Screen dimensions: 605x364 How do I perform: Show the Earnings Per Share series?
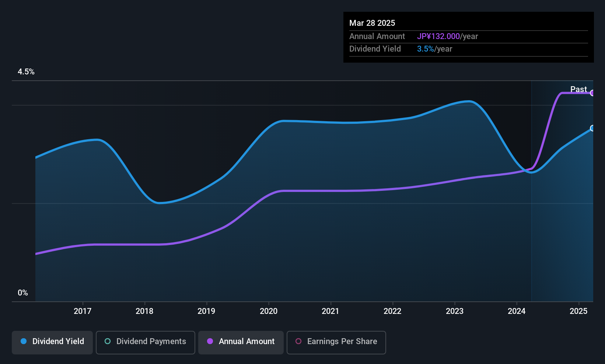tap(336, 342)
